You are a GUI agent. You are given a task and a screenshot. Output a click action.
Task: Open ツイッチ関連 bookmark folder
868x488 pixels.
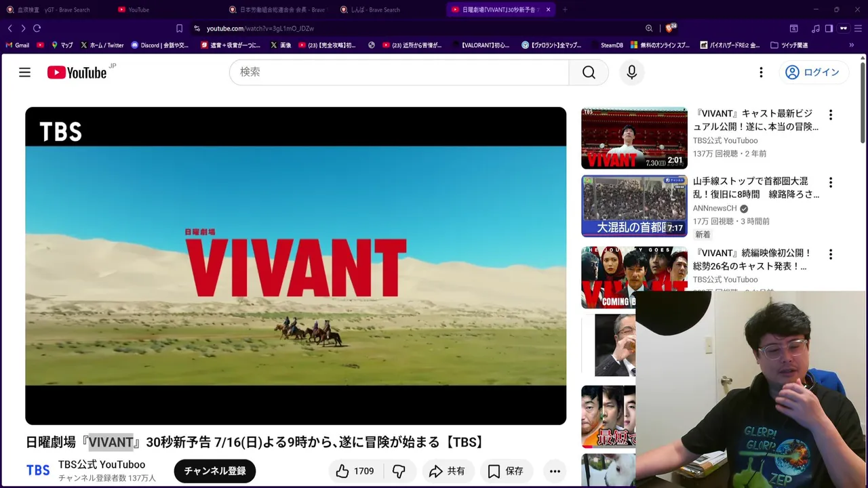(x=789, y=45)
